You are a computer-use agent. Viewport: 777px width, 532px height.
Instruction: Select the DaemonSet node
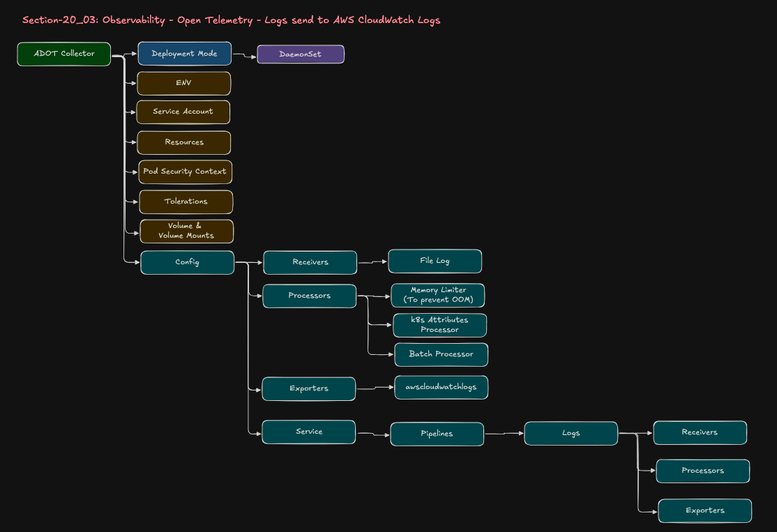[x=301, y=54]
